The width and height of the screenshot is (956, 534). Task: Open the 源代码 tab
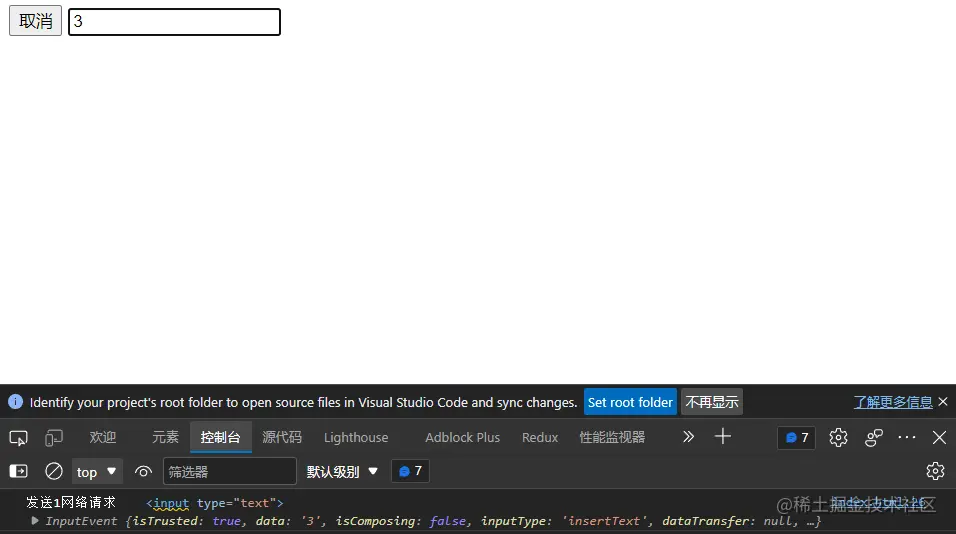[282, 437]
